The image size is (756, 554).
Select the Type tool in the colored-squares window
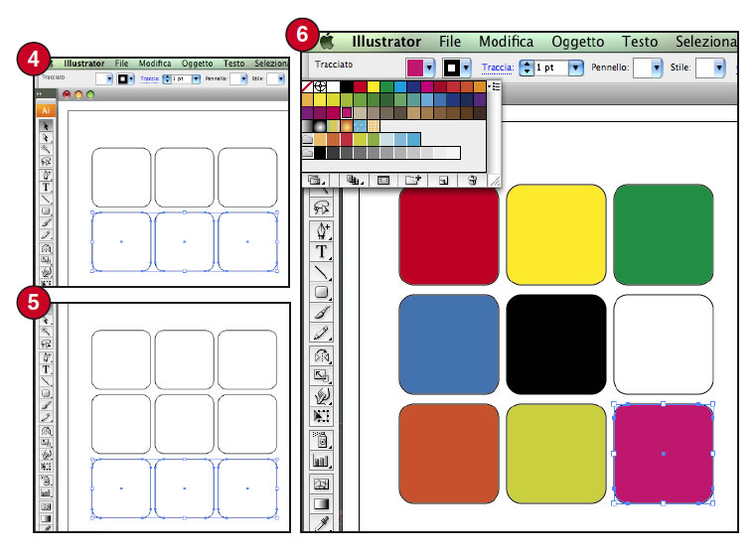321,252
